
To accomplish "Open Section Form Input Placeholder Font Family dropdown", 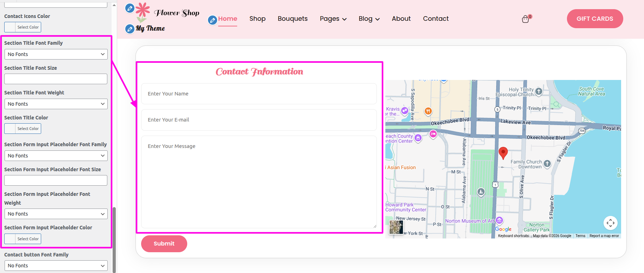I will (x=56, y=156).
